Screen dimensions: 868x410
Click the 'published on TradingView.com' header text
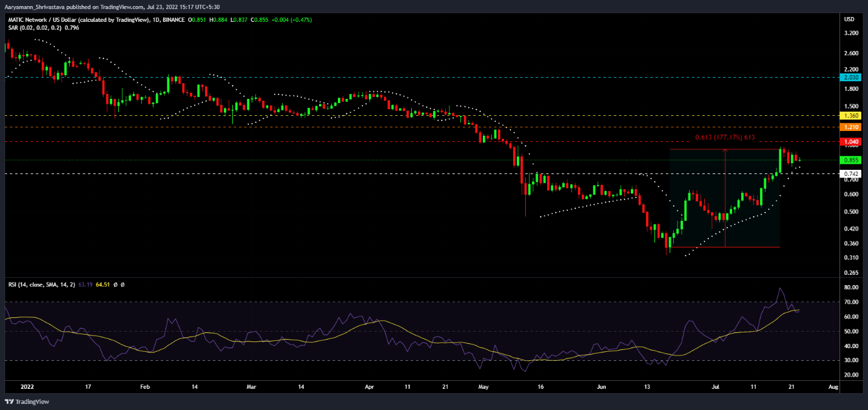106,7
